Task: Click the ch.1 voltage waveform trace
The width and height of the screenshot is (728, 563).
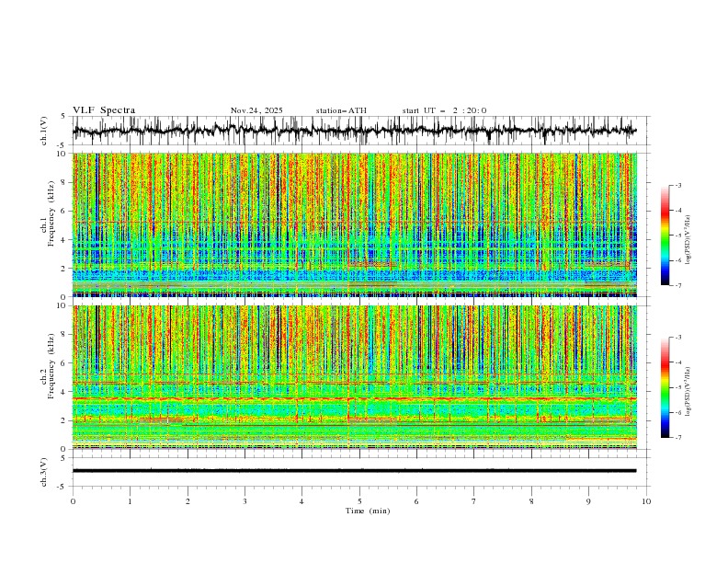Action: click(x=354, y=131)
